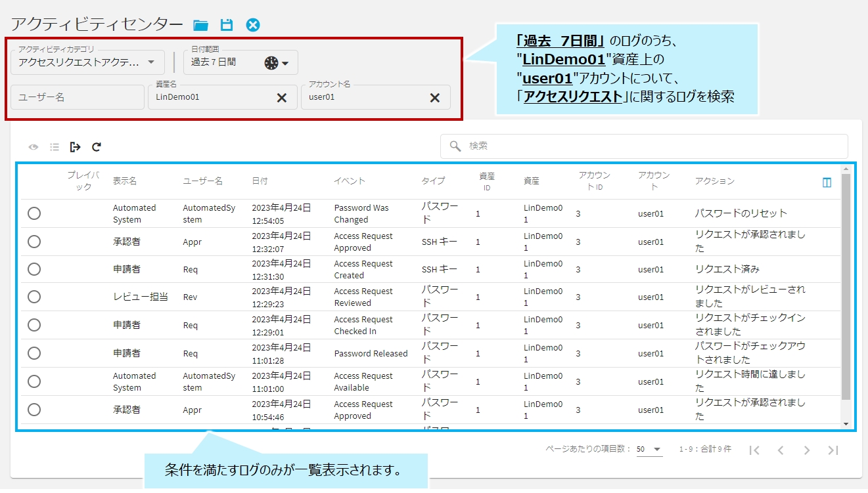Sort by the プレイバック column header

point(83,181)
